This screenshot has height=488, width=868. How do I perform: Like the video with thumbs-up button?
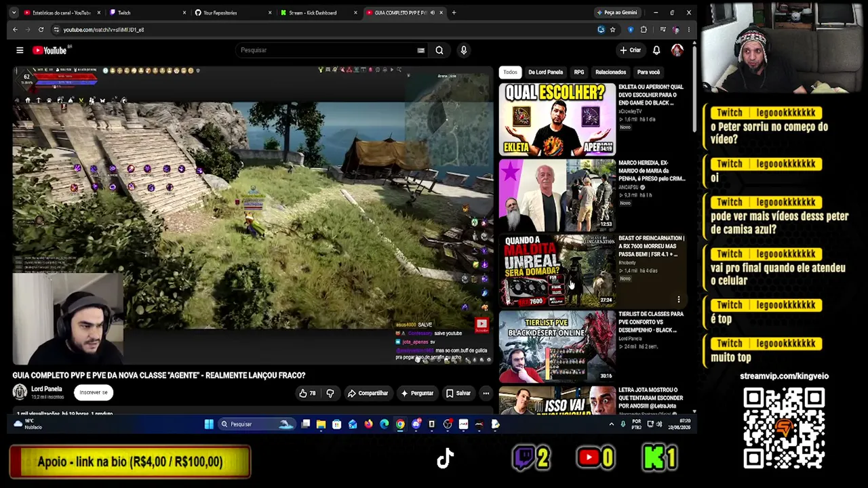pyautogui.click(x=307, y=393)
